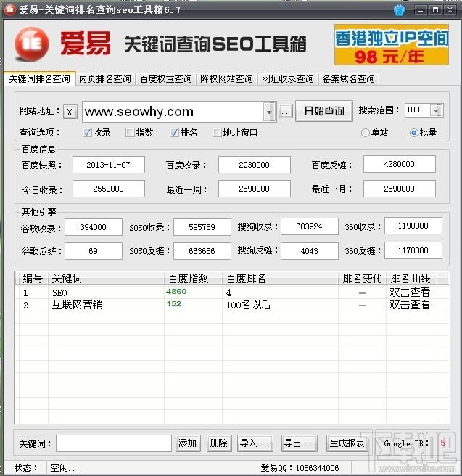Select the 互联网营销 keyword row
Viewport: 462px width, 476px height.
pyautogui.click(x=232, y=305)
